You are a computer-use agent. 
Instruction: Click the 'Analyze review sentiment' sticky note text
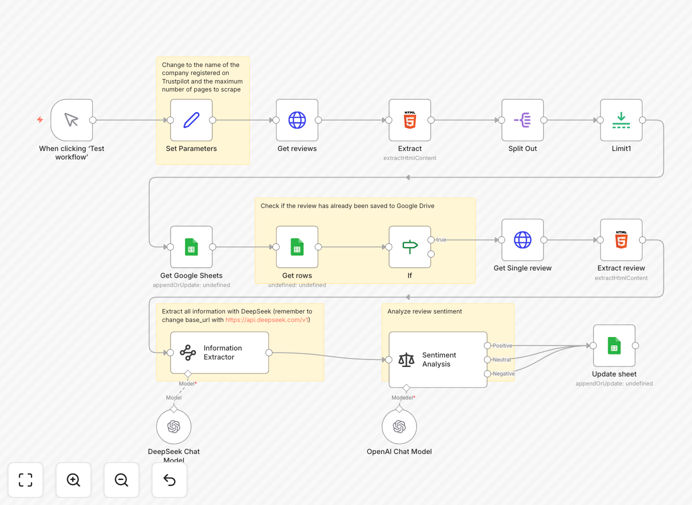coord(425,311)
